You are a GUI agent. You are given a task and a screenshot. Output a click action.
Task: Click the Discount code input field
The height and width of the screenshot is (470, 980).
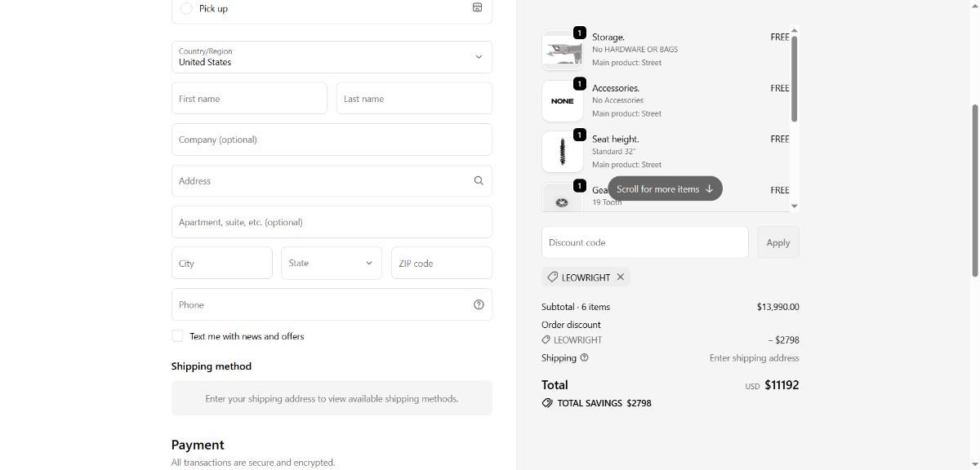tap(644, 242)
